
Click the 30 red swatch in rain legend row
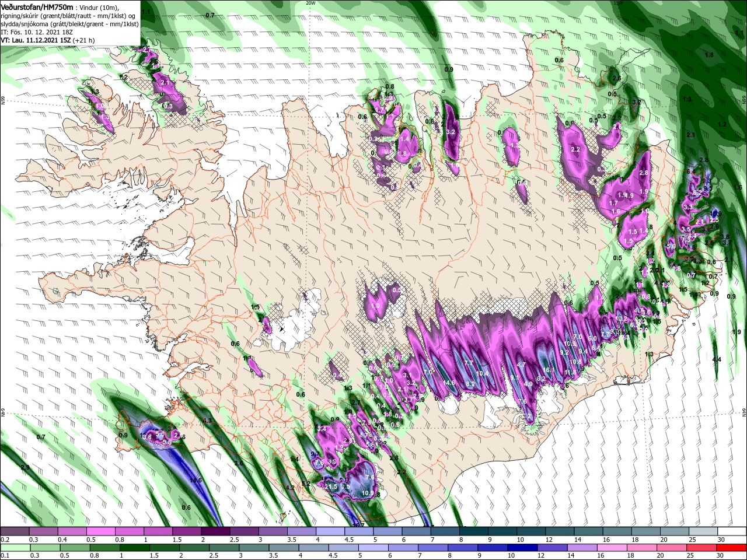click(x=731, y=548)
